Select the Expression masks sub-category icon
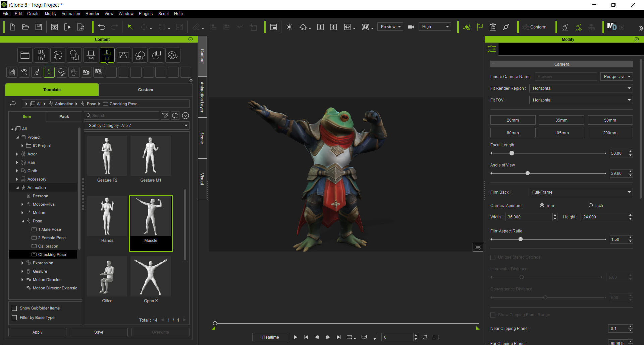The height and width of the screenshot is (345, 644). tap(61, 72)
